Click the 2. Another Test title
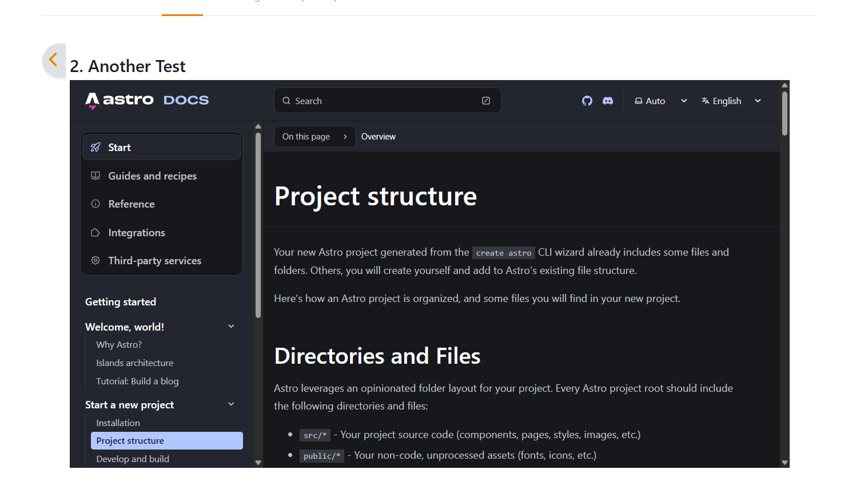This screenshot has height=501, width=868. (x=128, y=66)
